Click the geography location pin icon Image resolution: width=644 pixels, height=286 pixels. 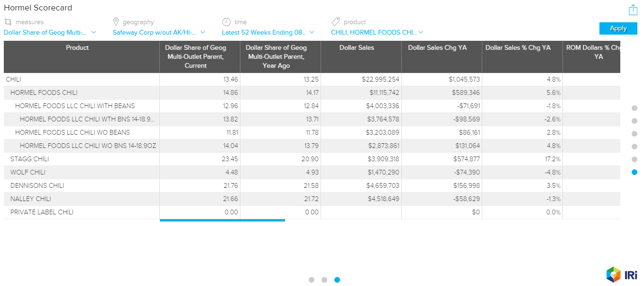point(116,22)
